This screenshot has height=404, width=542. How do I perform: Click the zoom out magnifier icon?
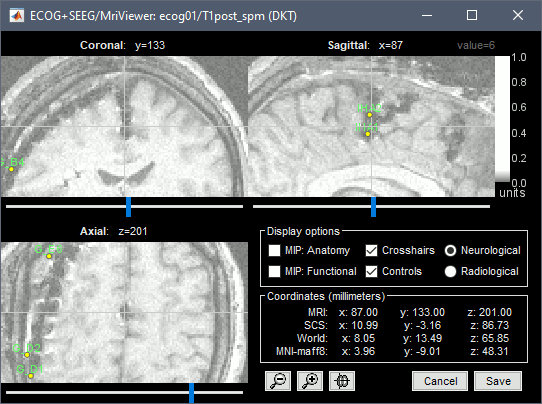tap(278, 381)
